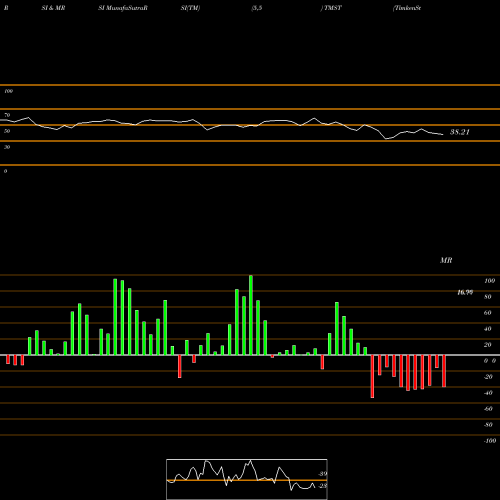This screenshot has width=500, height=500.
Task: Click the MR axis label -40
Action: pos(488,393)
